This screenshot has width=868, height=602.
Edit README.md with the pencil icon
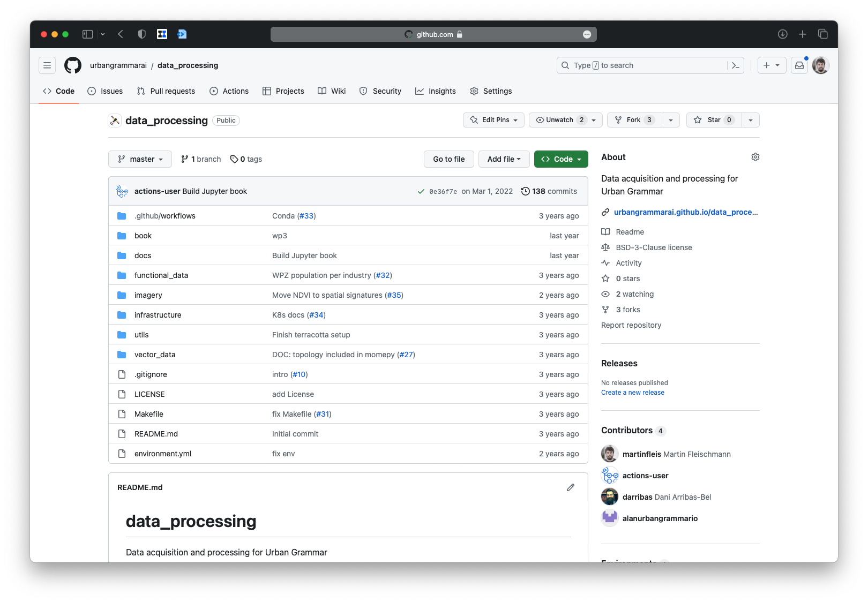point(571,487)
